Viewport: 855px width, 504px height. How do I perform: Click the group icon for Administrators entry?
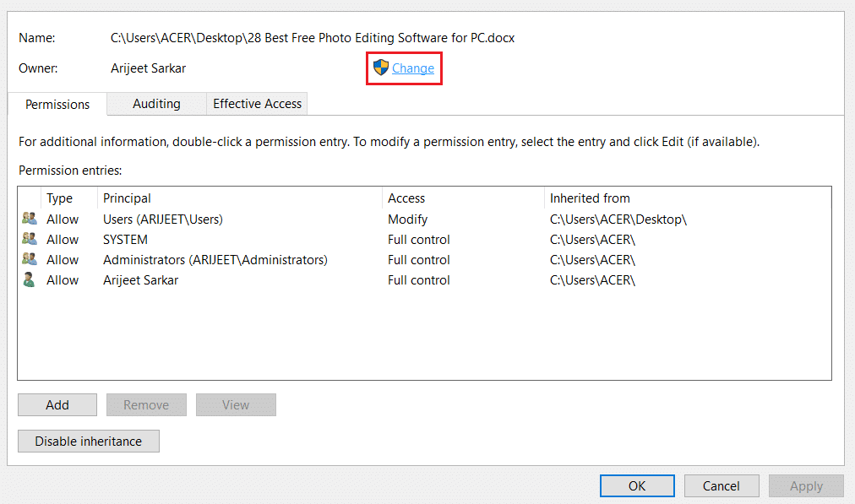30,259
